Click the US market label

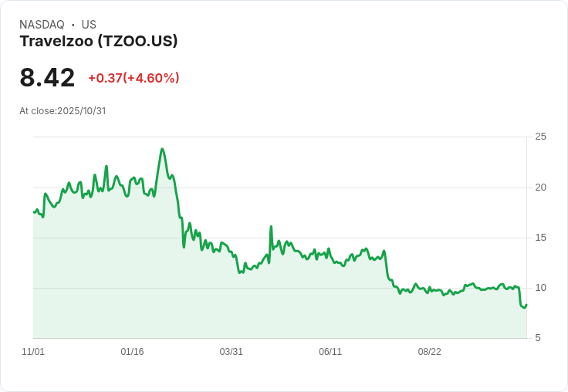[89, 25]
